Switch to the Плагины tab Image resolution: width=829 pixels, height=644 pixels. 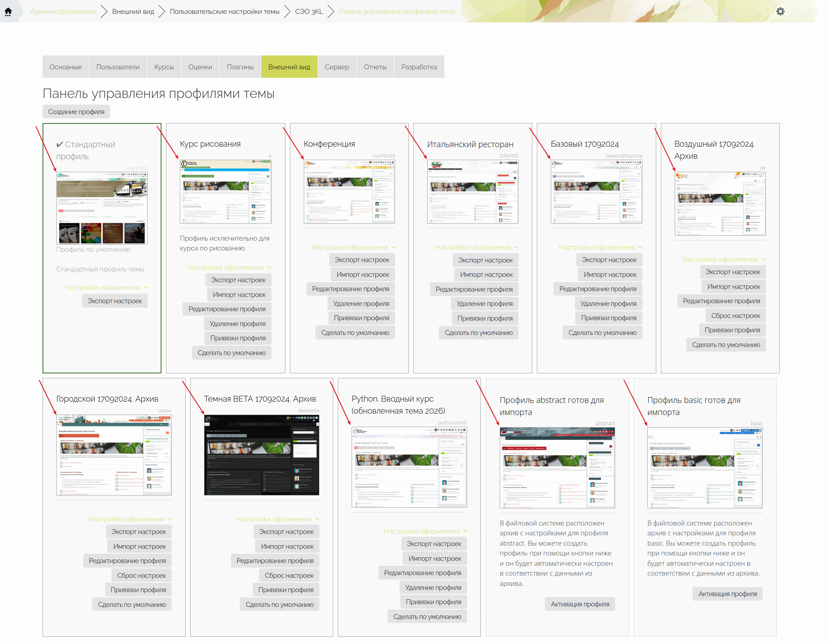tap(240, 67)
